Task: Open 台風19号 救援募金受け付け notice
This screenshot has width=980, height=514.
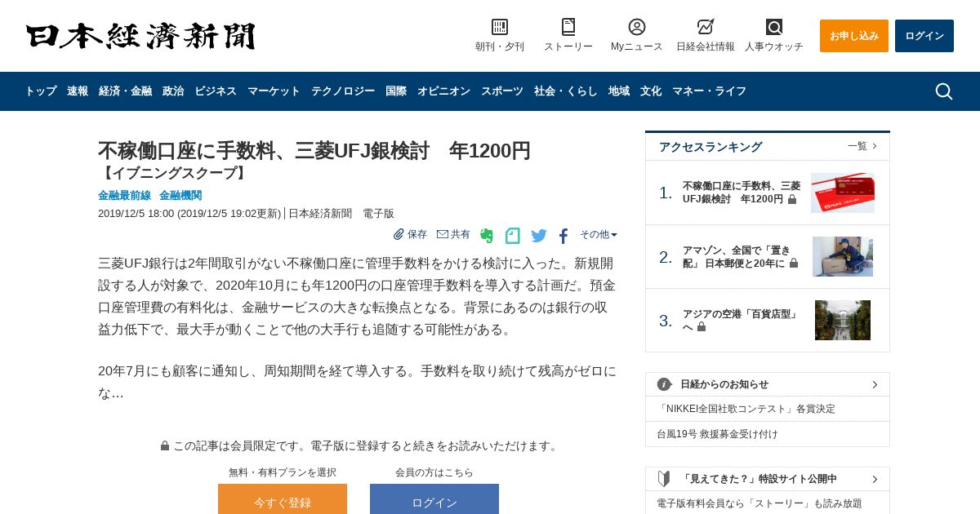Action: click(x=717, y=434)
